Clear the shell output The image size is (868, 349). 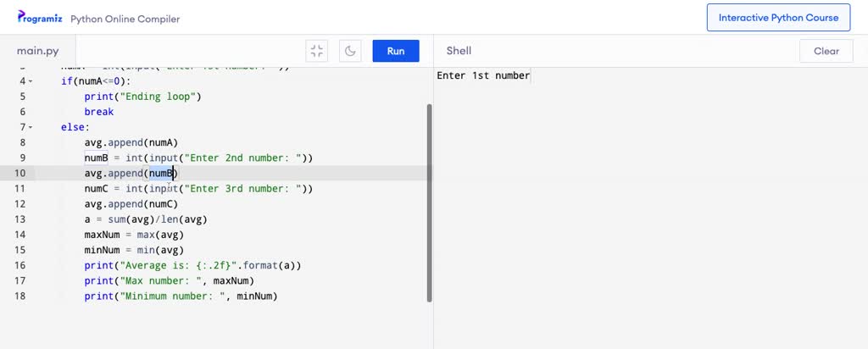(x=826, y=51)
